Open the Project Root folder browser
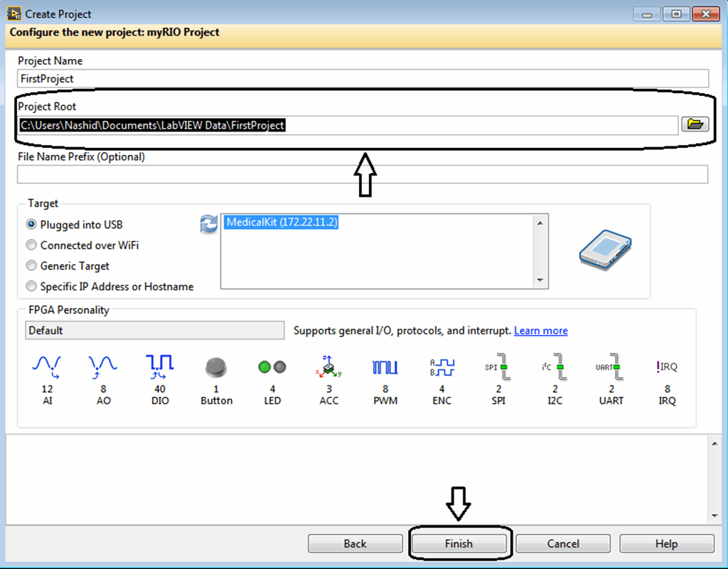Image resolution: width=728 pixels, height=569 pixels. coord(695,124)
